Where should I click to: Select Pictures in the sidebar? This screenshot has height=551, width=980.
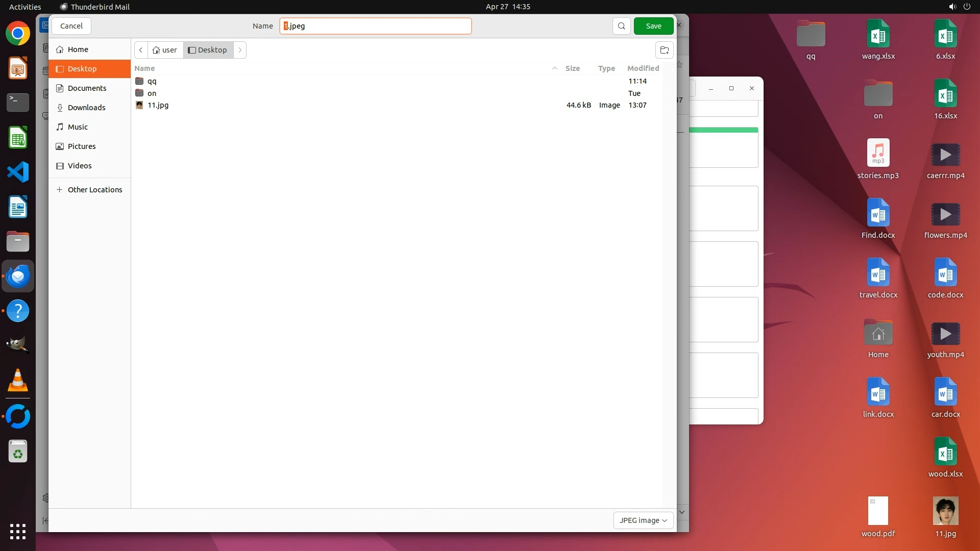pyautogui.click(x=82, y=146)
